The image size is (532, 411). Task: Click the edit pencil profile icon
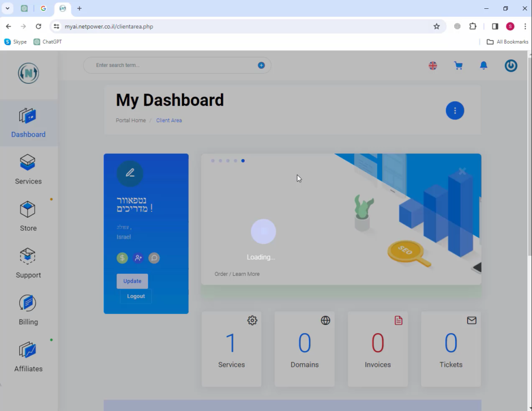(x=130, y=173)
